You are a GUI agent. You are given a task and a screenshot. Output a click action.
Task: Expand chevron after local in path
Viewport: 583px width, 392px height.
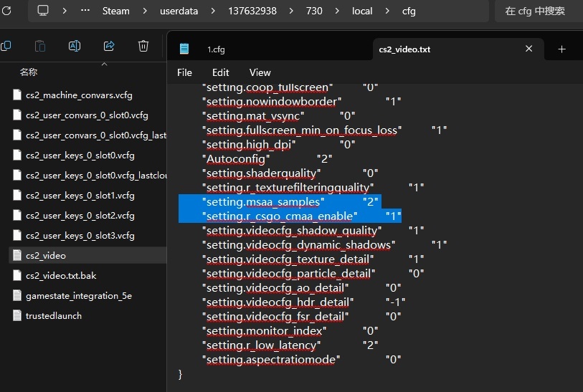coord(387,11)
